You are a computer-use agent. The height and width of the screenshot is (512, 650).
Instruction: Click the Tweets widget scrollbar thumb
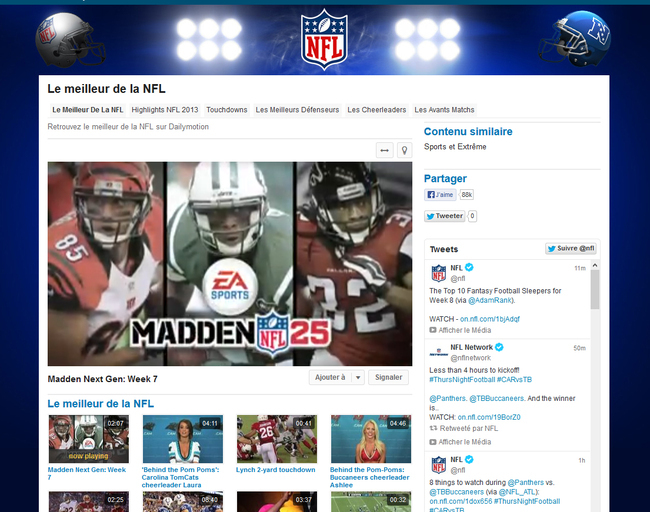(595, 290)
